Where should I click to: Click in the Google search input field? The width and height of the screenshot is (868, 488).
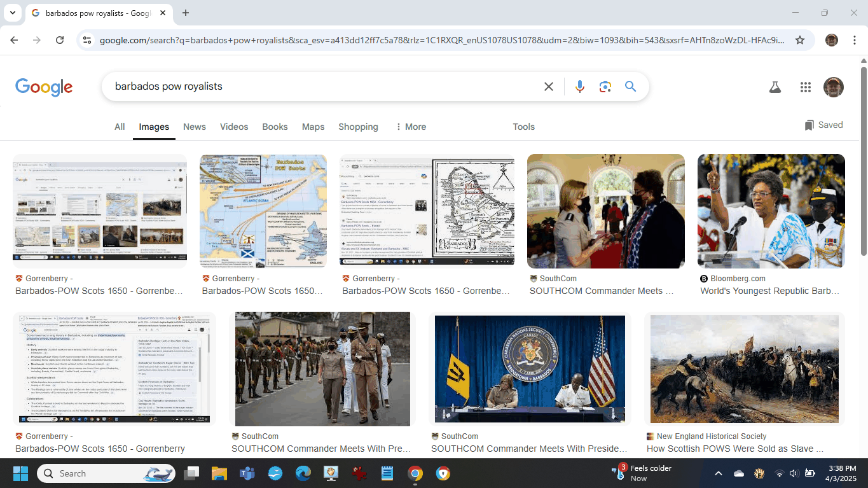point(318,87)
